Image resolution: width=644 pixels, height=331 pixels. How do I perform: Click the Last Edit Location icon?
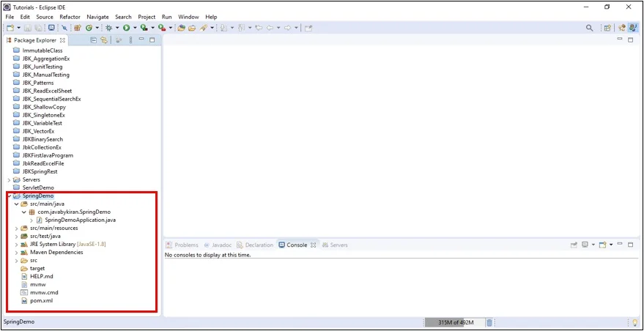(259, 28)
